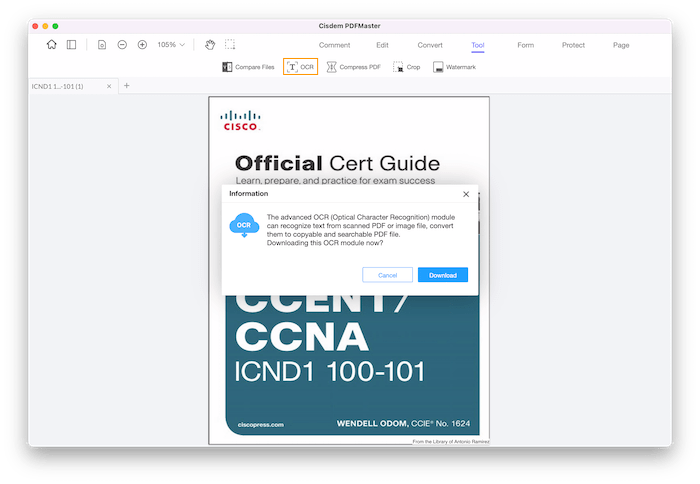Screen dimensions: 700x484
Task: Toggle the sidebar panel icon
Action: click(x=71, y=45)
